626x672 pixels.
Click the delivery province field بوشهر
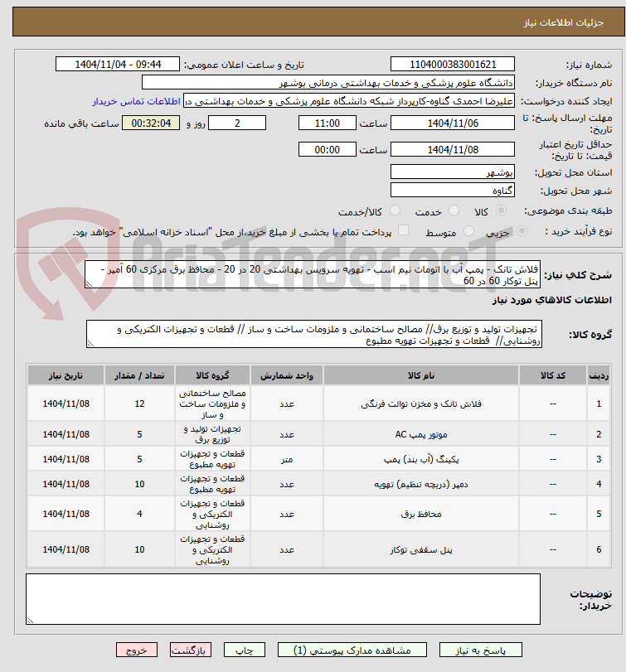pyautogui.click(x=453, y=172)
